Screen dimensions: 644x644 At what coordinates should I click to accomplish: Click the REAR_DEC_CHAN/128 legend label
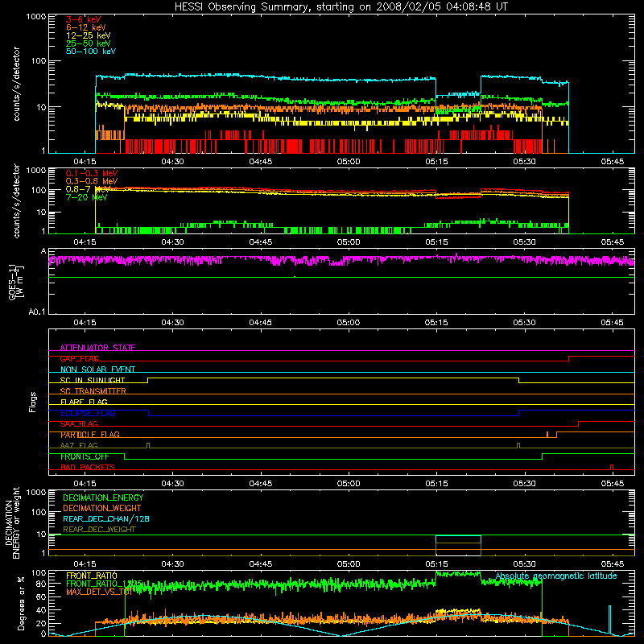click(106, 518)
